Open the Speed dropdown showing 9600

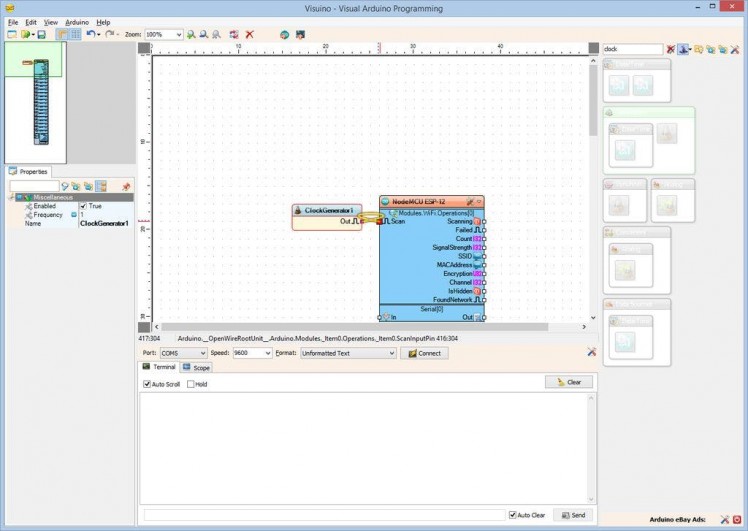coord(251,353)
